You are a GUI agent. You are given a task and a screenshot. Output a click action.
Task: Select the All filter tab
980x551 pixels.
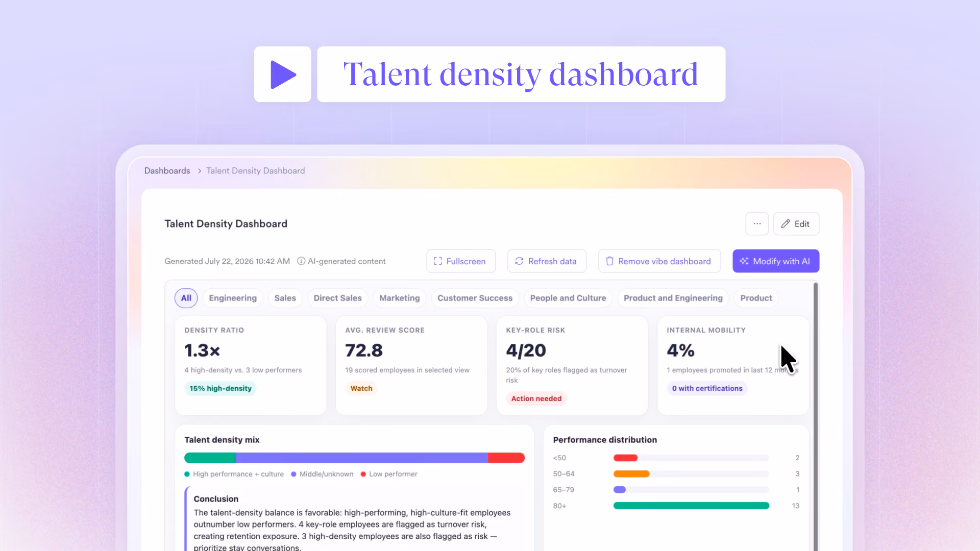point(186,298)
